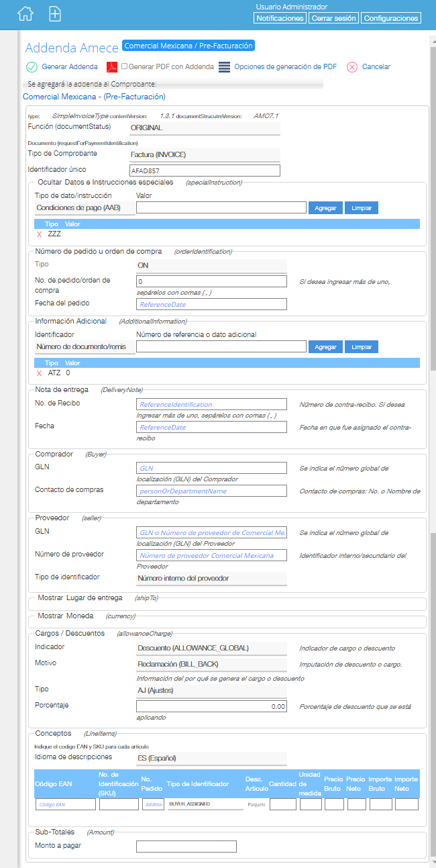Click Limpiar in special instructions section
436x868 pixels.
point(362,208)
